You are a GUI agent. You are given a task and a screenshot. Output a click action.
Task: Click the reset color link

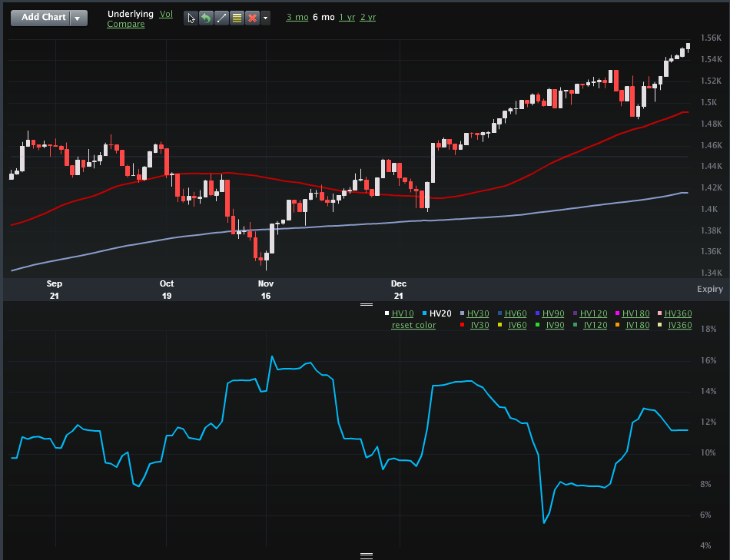413,325
